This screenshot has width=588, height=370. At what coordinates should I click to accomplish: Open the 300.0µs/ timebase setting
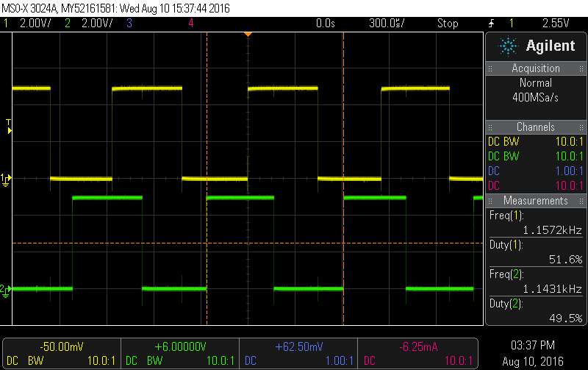(387, 24)
